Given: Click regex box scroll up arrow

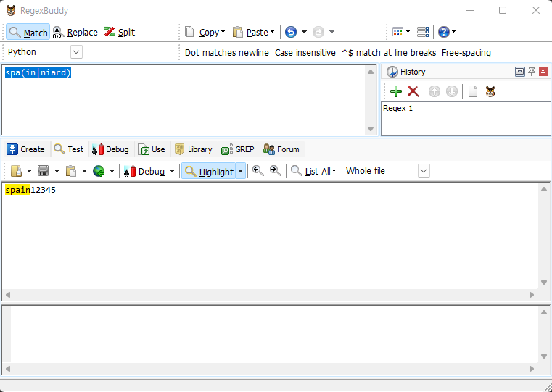Looking at the screenshot, I should [371, 72].
